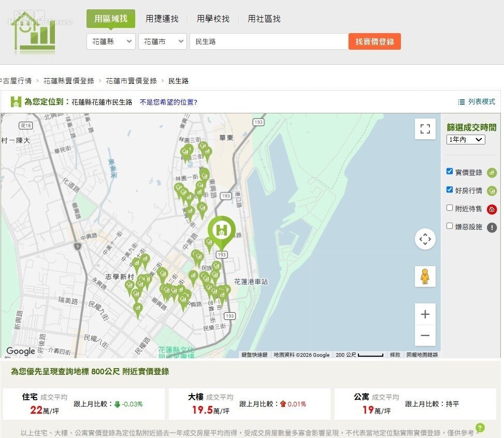
Task: Switch to 列表模式 list view
Action: [481, 102]
